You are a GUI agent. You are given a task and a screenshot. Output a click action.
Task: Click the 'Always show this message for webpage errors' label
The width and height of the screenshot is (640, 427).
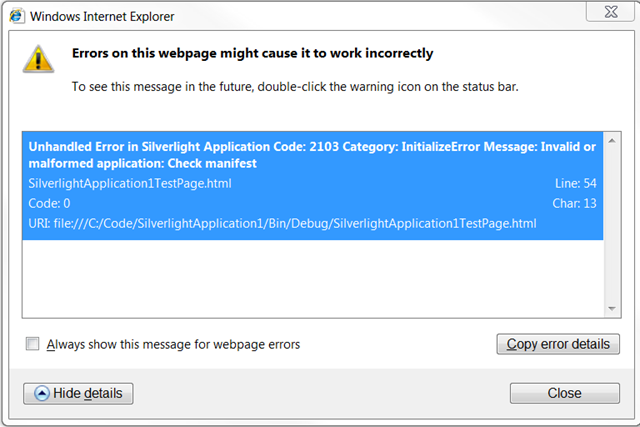[173, 344]
